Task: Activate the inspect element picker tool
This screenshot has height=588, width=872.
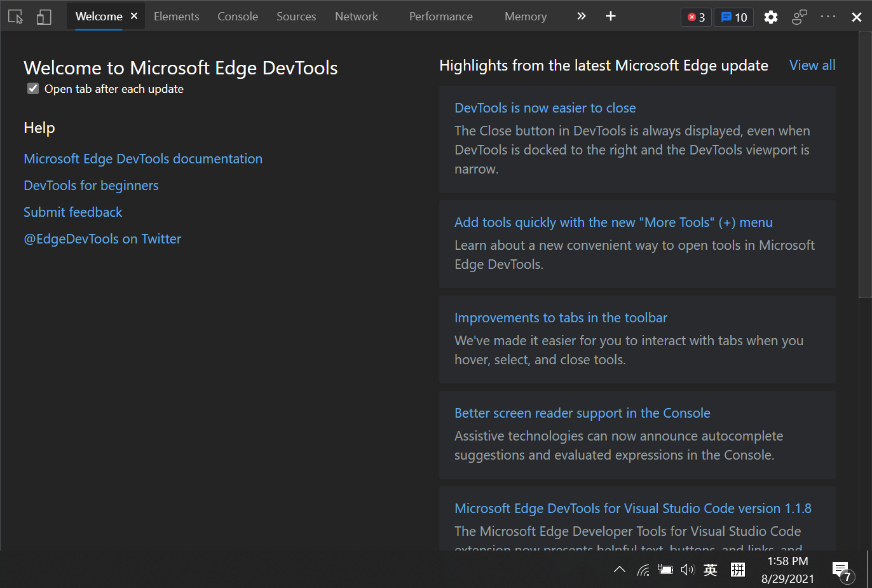Action: coord(16,17)
